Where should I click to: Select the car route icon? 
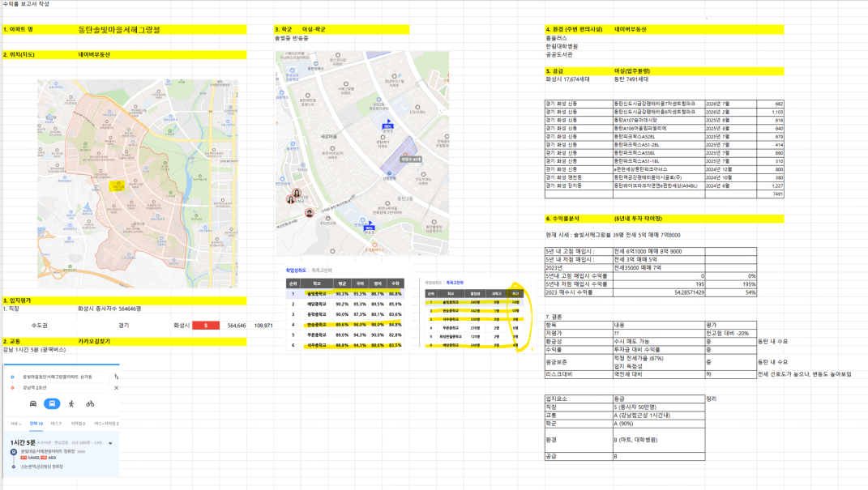(32, 403)
